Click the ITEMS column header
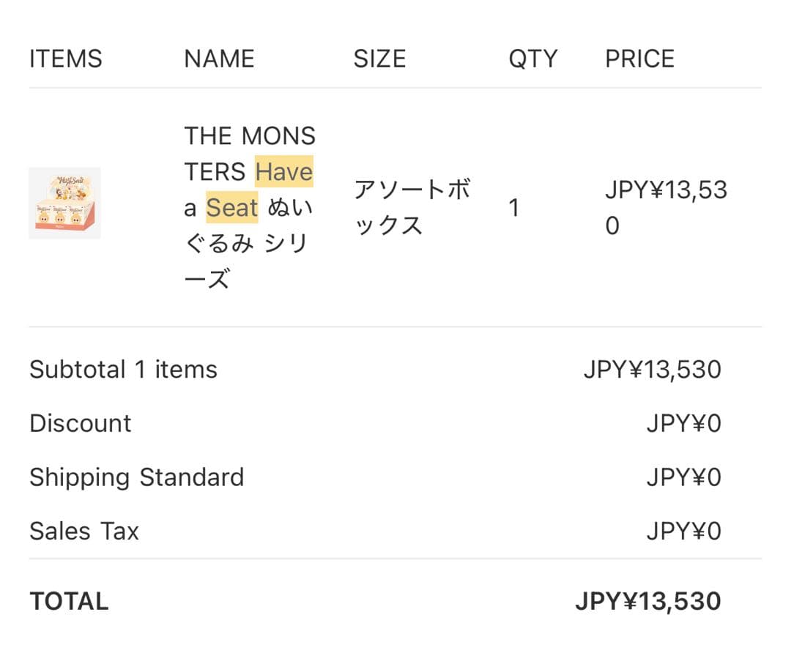 coord(66,59)
